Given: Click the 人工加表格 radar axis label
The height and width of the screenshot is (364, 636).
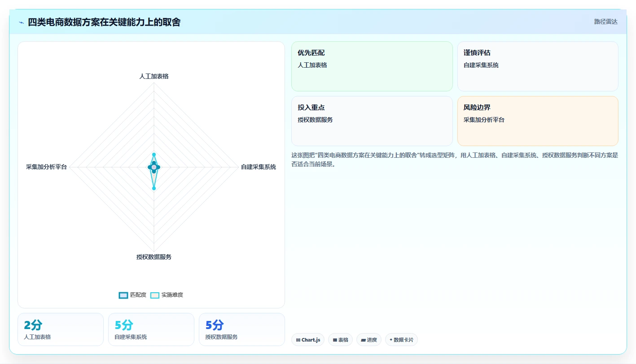Looking at the screenshot, I should [x=154, y=76].
